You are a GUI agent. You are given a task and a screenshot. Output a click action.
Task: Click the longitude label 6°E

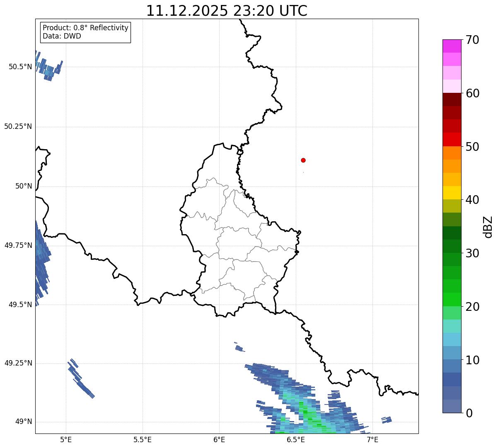219,439
